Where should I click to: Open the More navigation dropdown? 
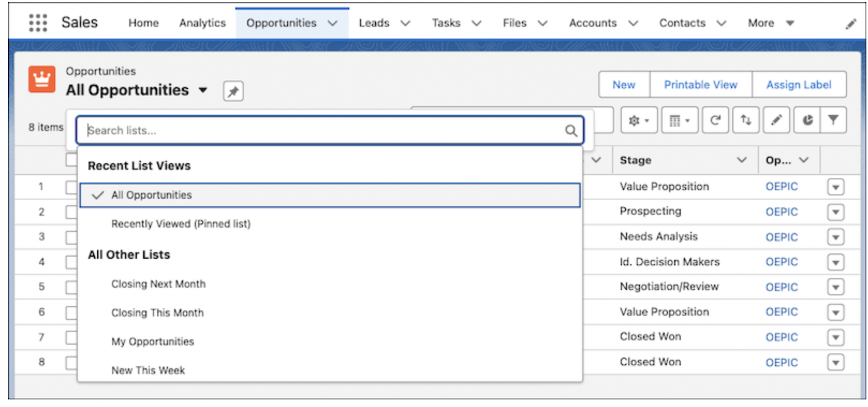(771, 23)
